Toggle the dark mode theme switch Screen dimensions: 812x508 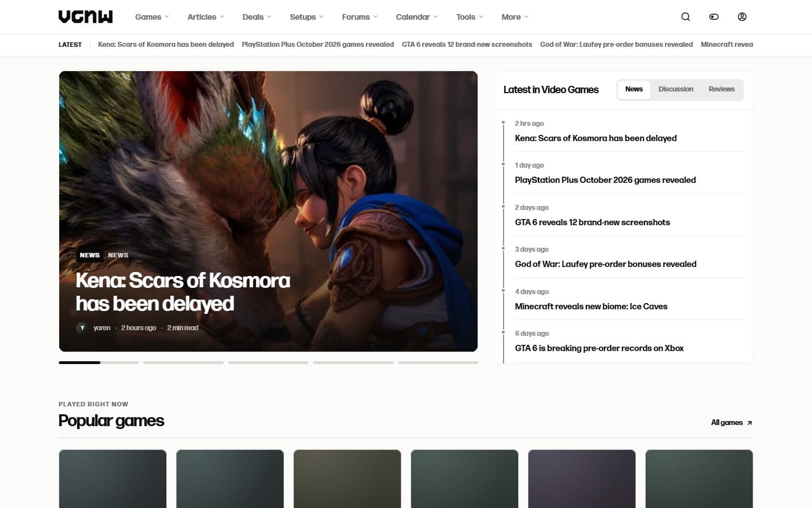(x=714, y=17)
